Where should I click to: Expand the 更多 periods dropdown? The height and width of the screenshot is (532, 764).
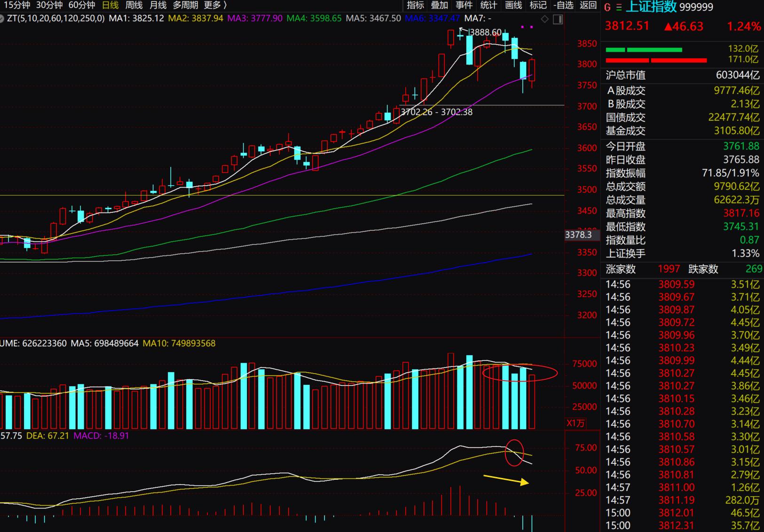[215, 5]
